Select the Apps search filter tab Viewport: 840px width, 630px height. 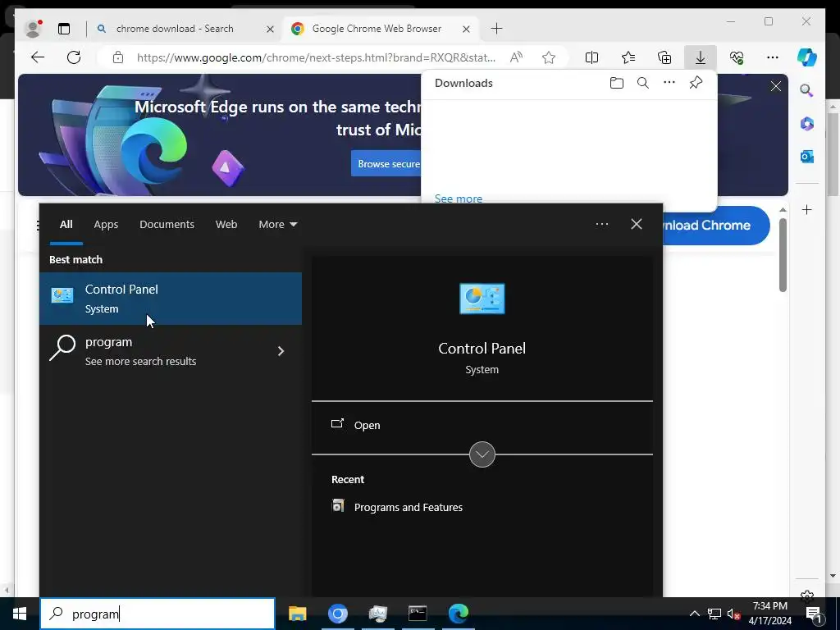click(106, 225)
